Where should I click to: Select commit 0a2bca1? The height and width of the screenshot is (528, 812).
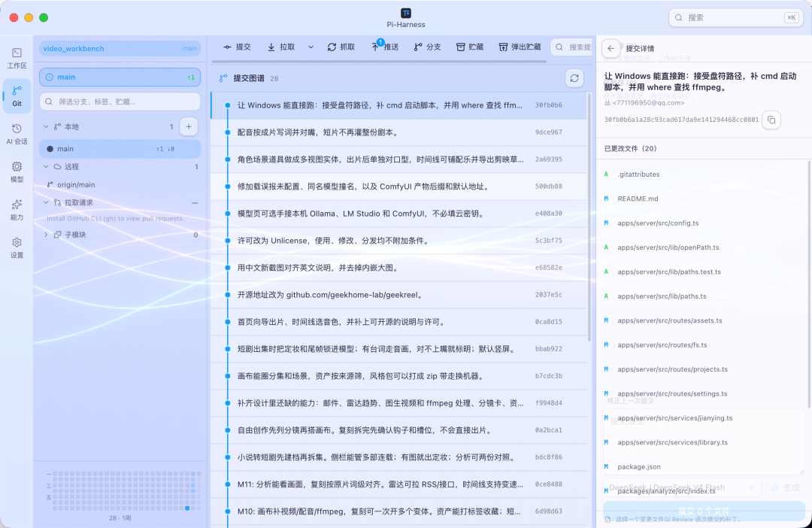[398, 430]
